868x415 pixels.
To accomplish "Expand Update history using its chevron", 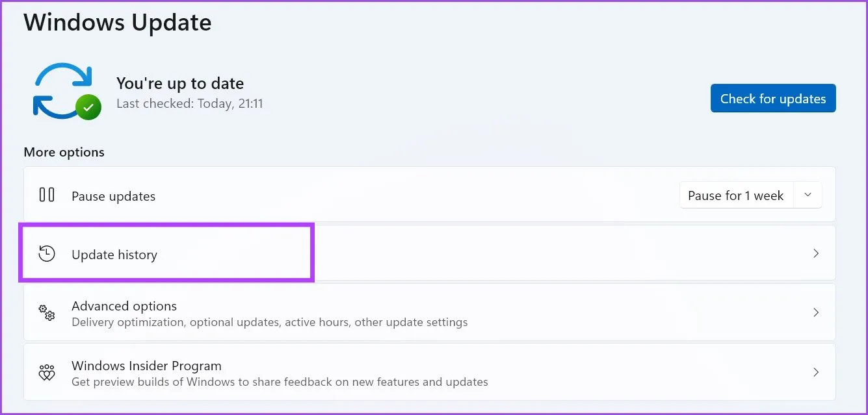I will pyautogui.click(x=816, y=254).
